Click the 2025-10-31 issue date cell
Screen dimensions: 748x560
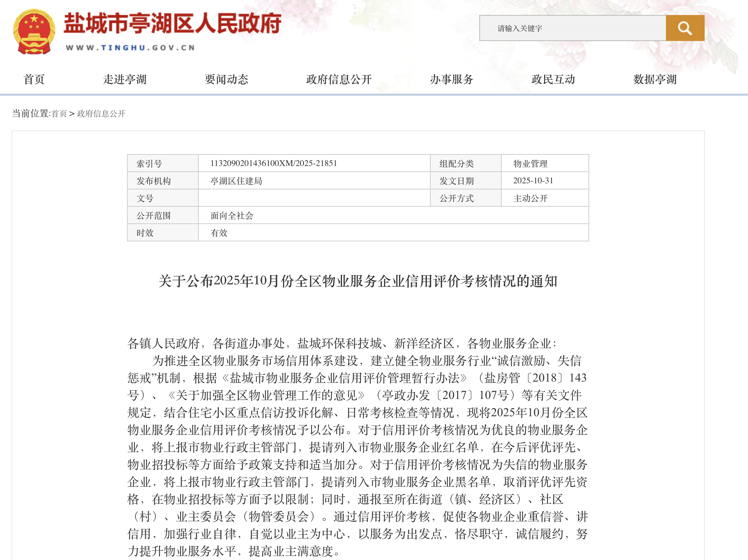pos(545,180)
